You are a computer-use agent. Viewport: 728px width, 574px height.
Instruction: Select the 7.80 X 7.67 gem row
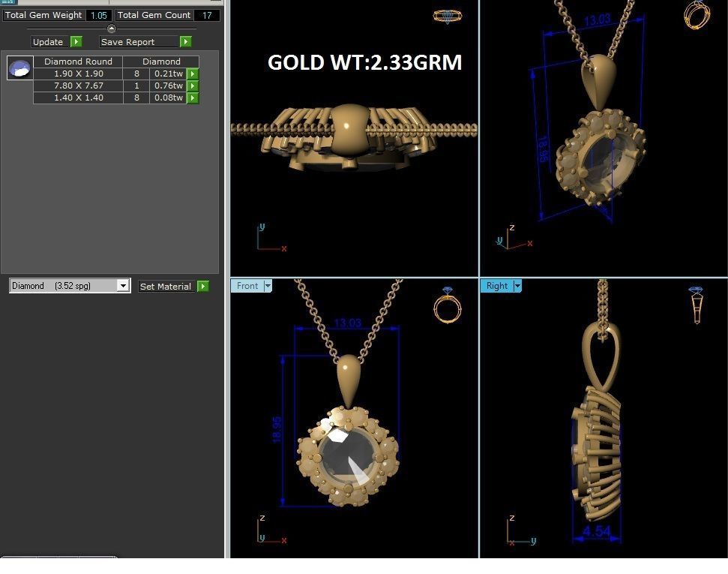(116, 86)
